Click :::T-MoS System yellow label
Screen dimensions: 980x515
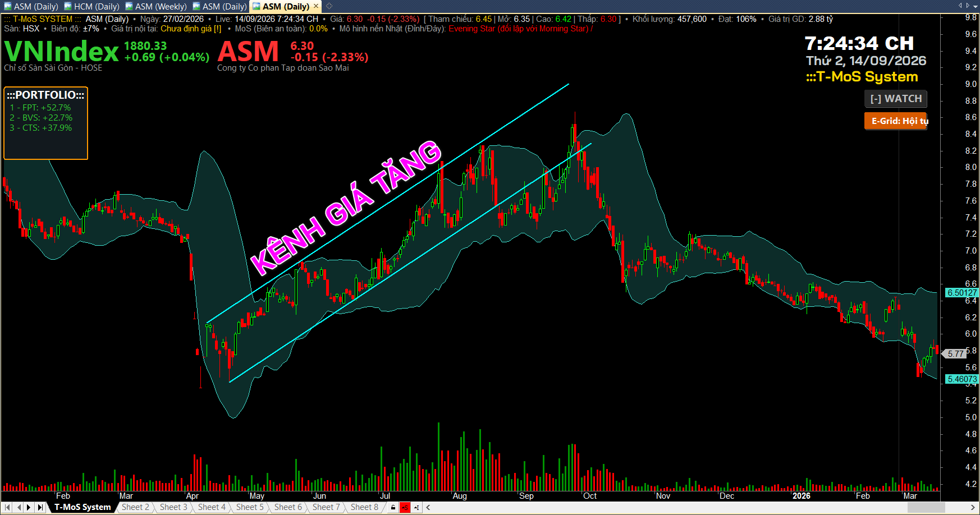(862, 77)
